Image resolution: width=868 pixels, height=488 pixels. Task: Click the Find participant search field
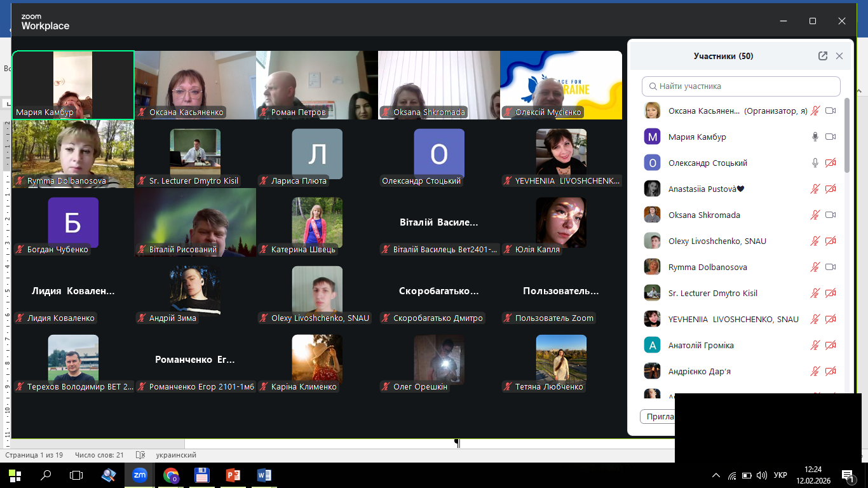click(x=741, y=86)
